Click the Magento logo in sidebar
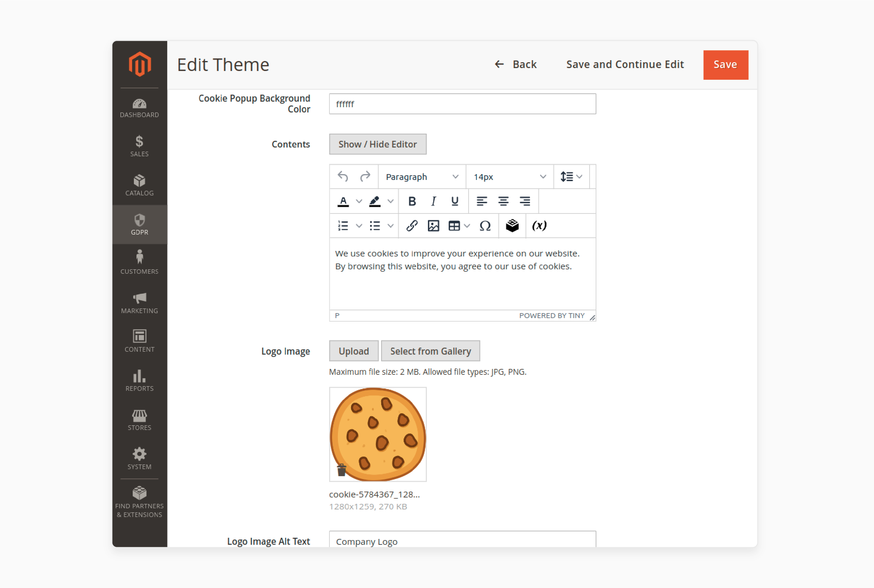This screenshot has height=588, width=874. tap(140, 64)
